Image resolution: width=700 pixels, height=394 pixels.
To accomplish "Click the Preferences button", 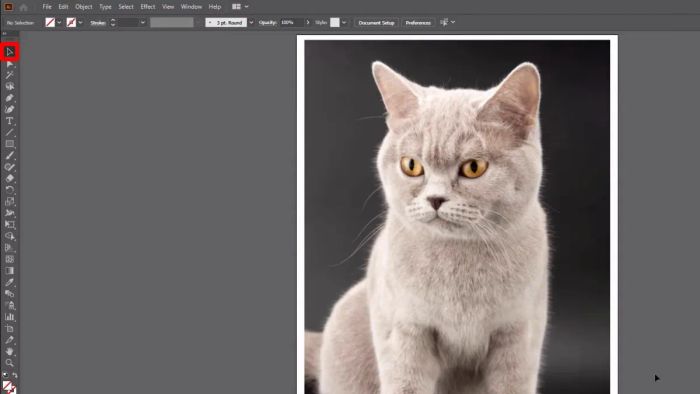I will [418, 22].
